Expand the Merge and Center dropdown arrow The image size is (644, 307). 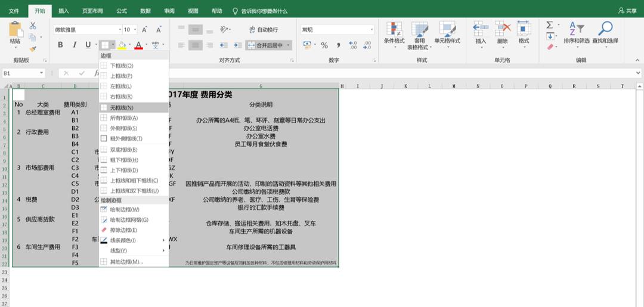click(x=289, y=45)
